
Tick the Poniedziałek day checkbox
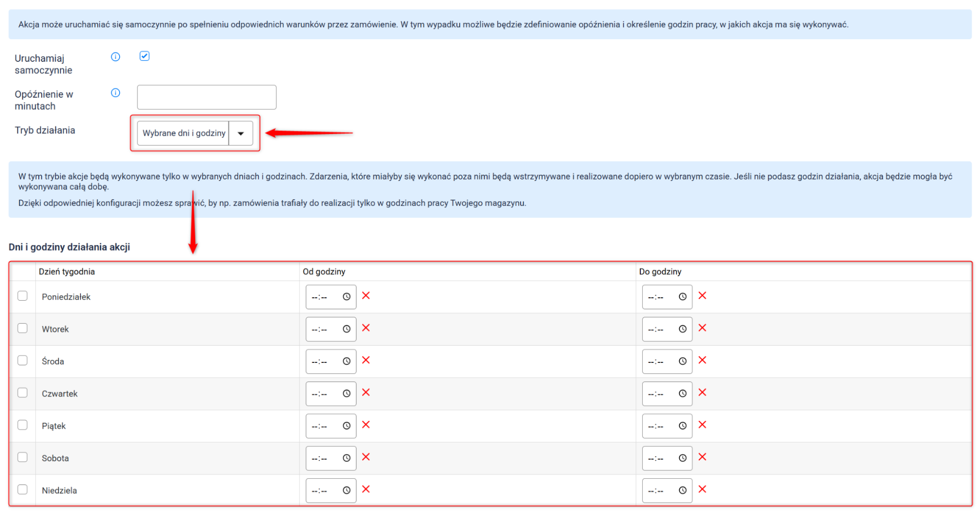23,296
